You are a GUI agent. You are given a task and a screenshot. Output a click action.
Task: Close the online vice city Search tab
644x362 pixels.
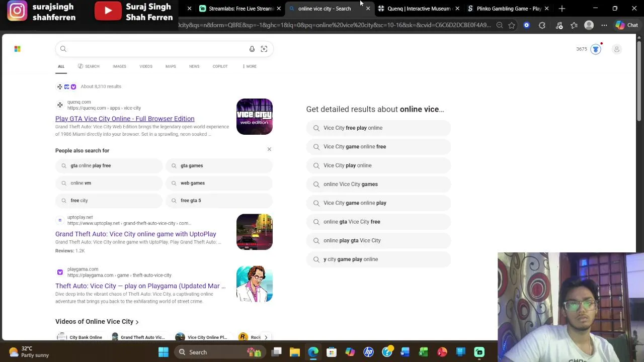(368, 9)
